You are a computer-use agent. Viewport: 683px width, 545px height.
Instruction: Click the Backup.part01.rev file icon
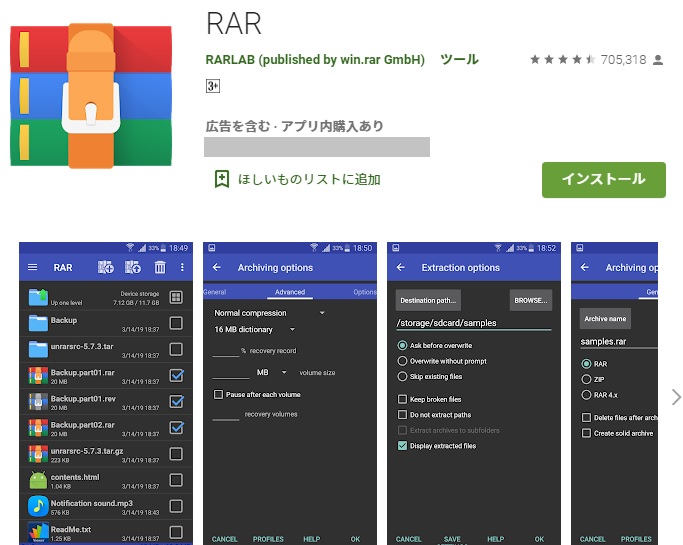click(x=38, y=402)
